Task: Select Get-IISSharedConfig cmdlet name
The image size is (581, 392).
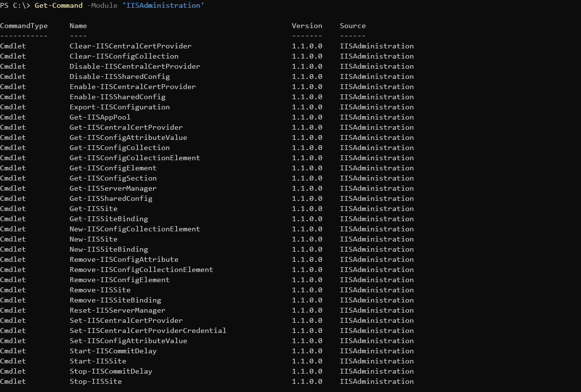Action: [x=111, y=198]
